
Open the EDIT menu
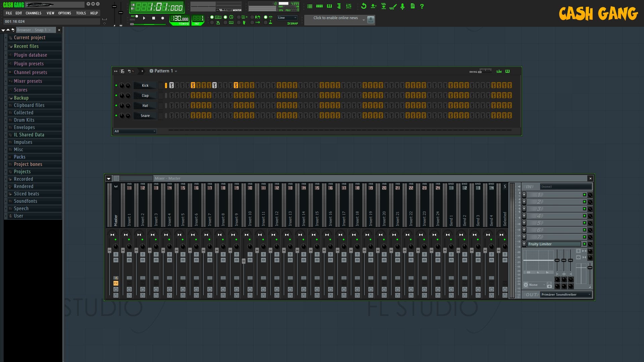[x=19, y=13]
